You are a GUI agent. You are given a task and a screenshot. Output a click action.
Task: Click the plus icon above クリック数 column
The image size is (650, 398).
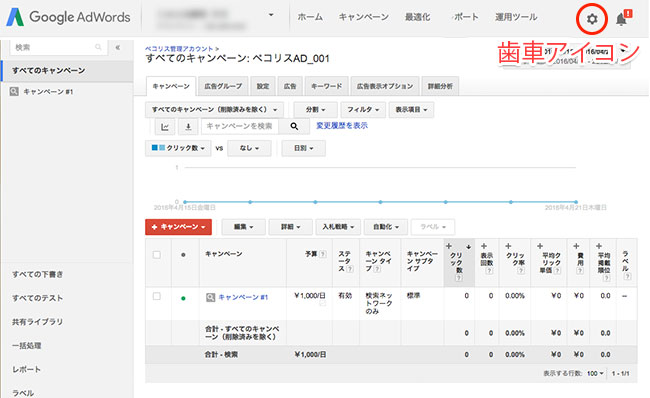(x=449, y=246)
